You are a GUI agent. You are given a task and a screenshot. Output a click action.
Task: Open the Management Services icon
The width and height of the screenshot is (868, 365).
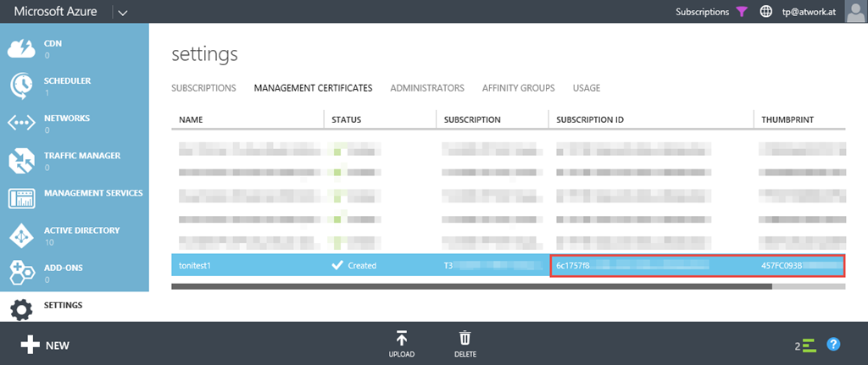coord(21,198)
